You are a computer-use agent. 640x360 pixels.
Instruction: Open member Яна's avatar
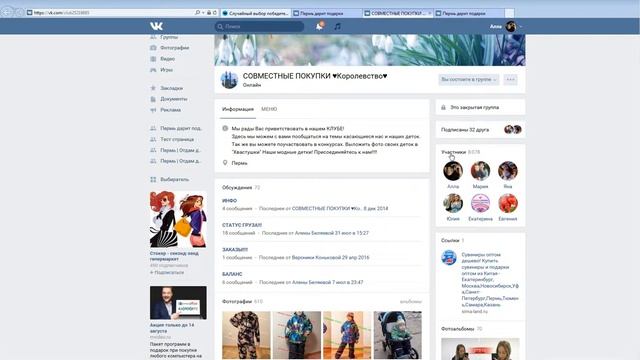508,171
